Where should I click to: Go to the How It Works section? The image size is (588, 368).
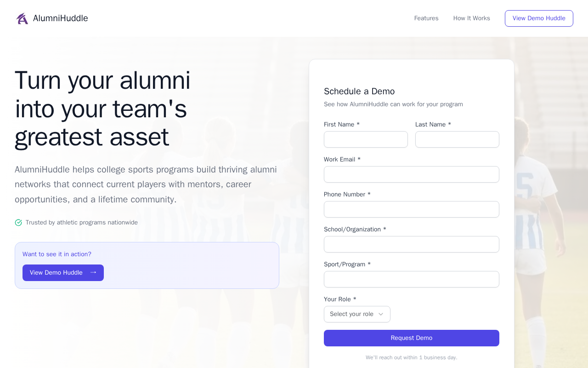pyautogui.click(x=471, y=18)
